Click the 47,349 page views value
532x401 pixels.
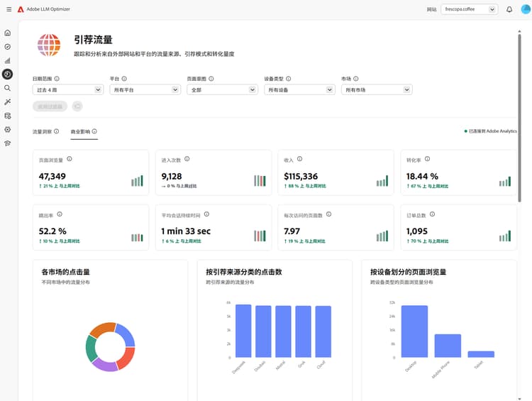[52, 176]
